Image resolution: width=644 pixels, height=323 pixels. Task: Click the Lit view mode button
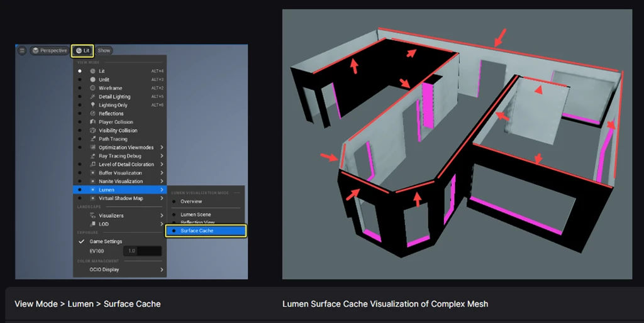(82, 50)
